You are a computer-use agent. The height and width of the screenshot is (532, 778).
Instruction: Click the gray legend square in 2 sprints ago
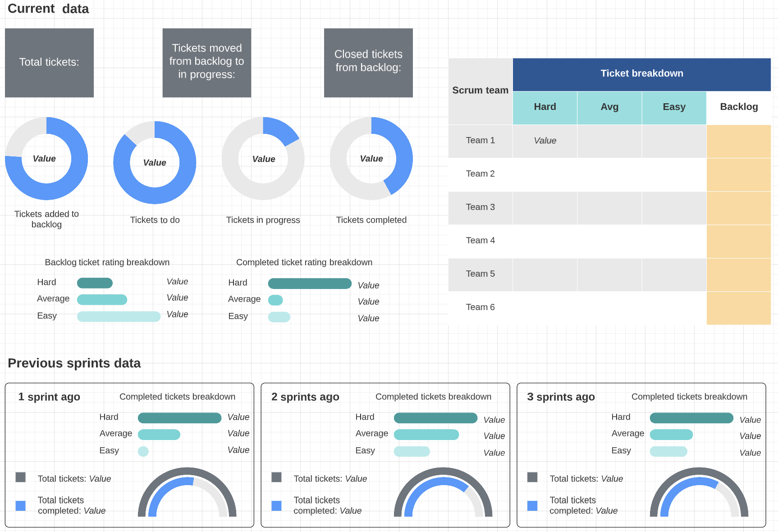pyautogui.click(x=277, y=477)
